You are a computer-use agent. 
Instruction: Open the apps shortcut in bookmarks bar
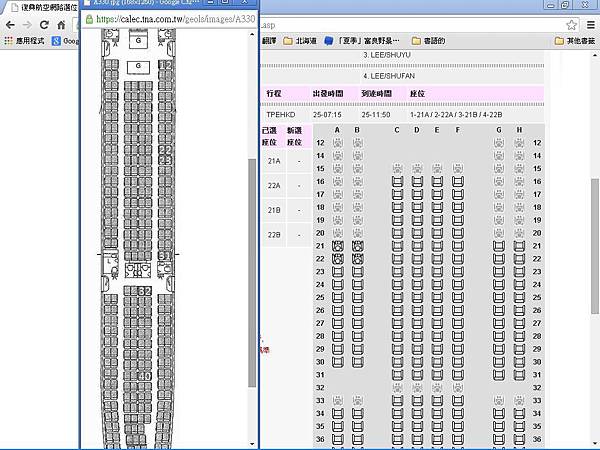coord(24,41)
